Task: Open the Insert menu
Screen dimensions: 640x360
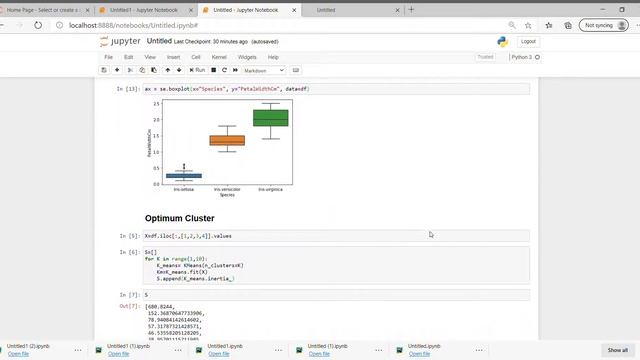Action: click(x=173, y=57)
